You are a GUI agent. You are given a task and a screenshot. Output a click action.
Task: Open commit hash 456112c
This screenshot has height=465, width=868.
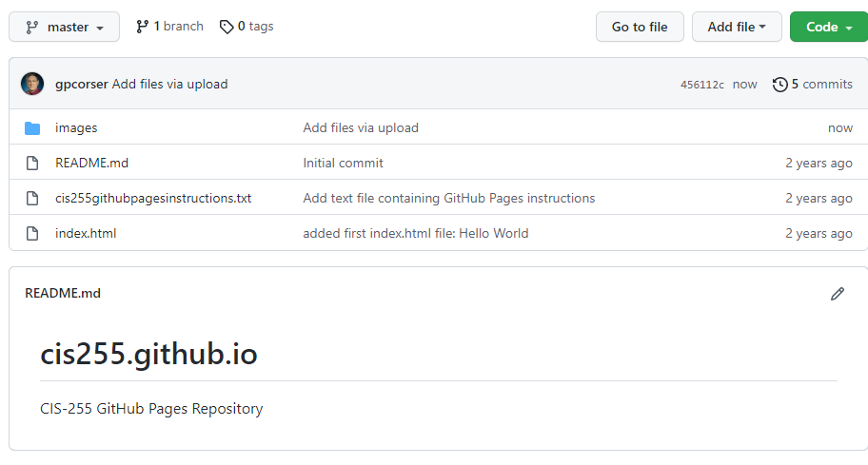tap(701, 85)
